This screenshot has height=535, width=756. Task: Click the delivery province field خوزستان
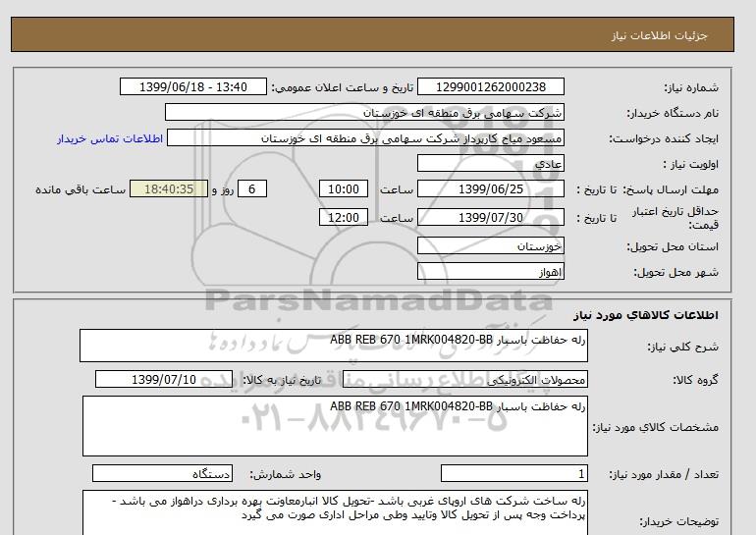tap(492, 245)
